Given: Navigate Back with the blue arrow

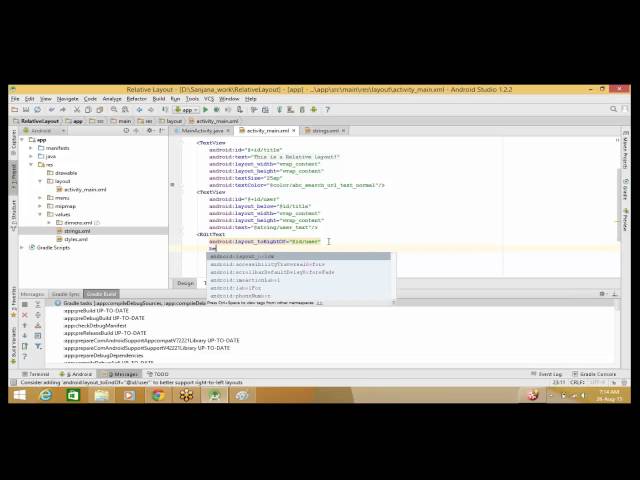Looking at the screenshot, I should [x=140, y=109].
